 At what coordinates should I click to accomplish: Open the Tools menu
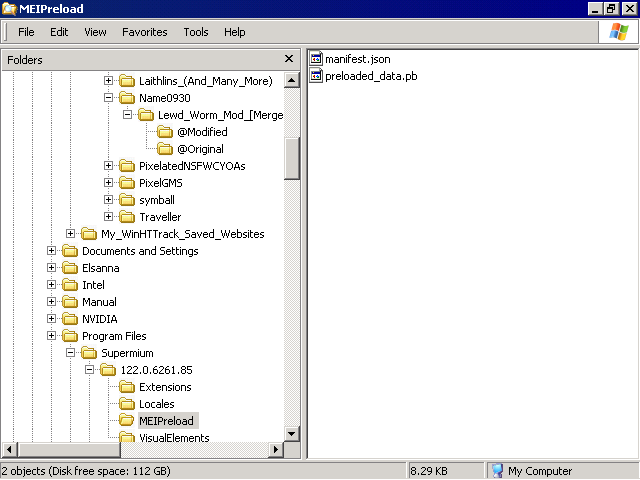[196, 32]
